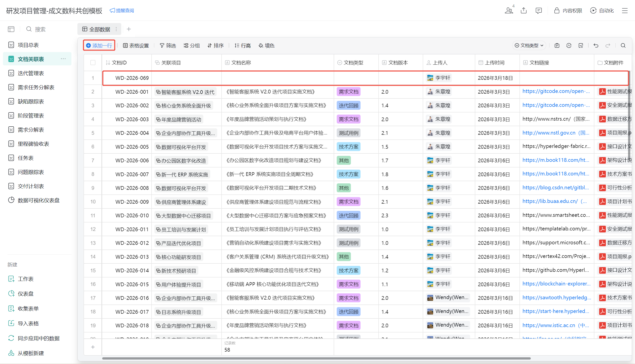Open the 文档类型 dropdown selector
Screen dimensions: 635x364
click(x=529, y=46)
